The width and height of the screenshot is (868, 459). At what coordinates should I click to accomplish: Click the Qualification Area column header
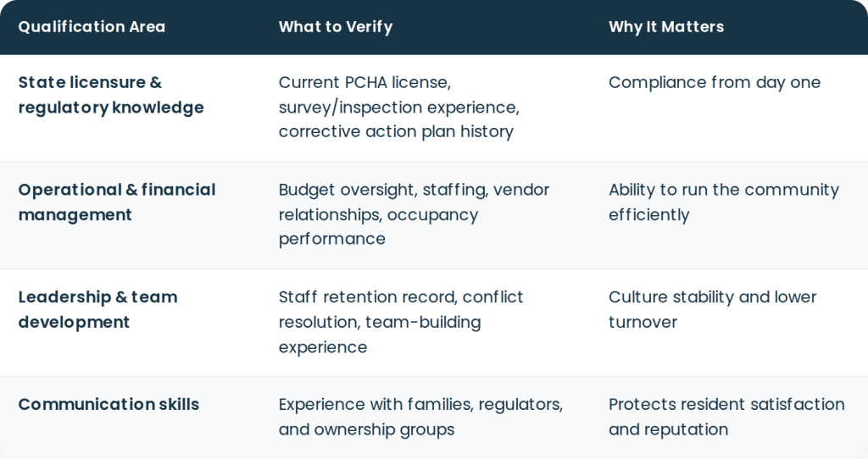click(x=92, y=26)
